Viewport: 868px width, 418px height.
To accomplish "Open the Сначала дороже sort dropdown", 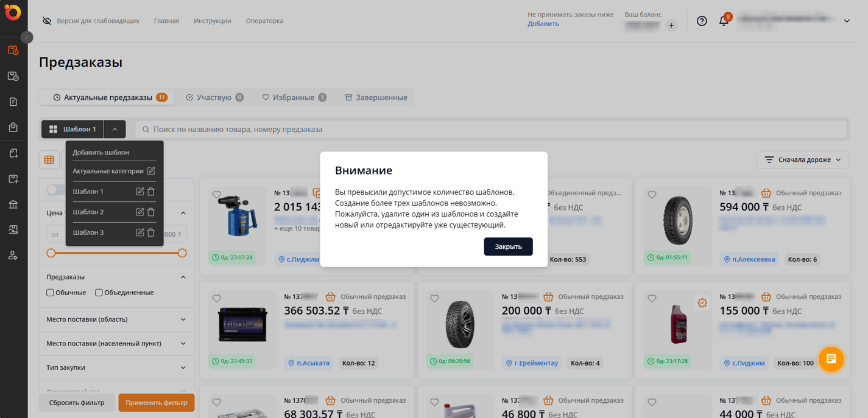I will tap(802, 159).
